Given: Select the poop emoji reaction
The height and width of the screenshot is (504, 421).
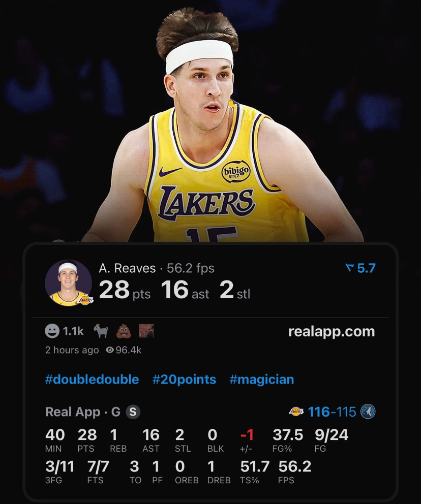Looking at the screenshot, I should click(x=124, y=331).
